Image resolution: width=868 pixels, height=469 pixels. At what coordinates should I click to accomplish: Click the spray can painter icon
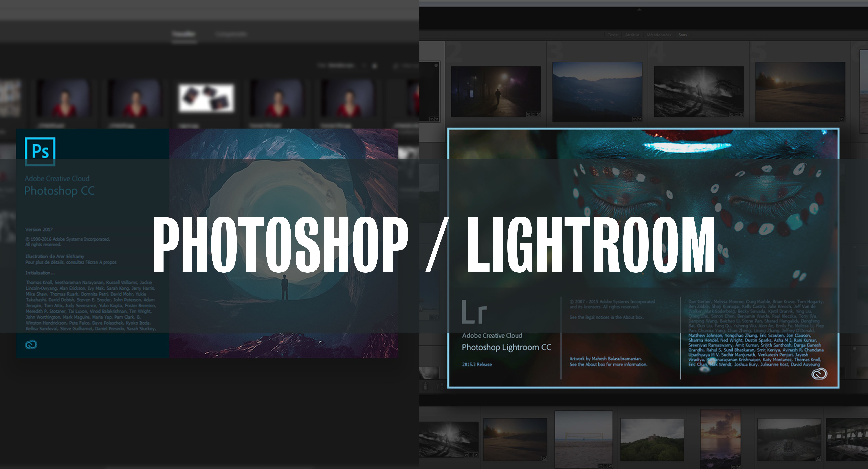click(x=425, y=386)
